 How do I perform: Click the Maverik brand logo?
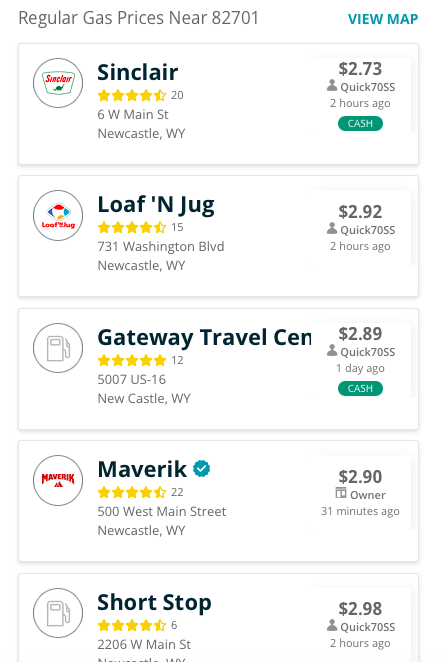(x=58, y=480)
